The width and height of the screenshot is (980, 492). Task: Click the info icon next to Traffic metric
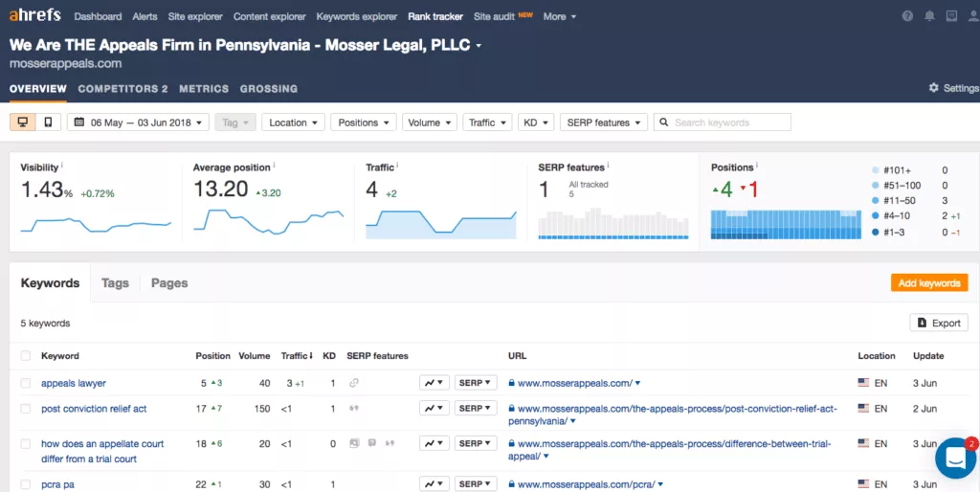[397, 165]
